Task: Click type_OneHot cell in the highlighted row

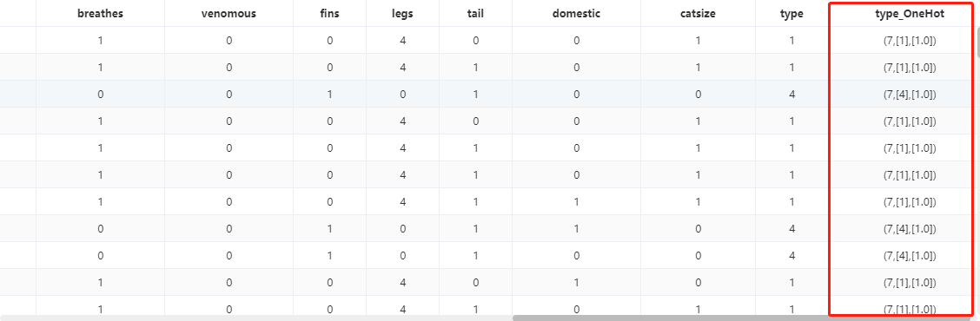Action: (910, 95)
